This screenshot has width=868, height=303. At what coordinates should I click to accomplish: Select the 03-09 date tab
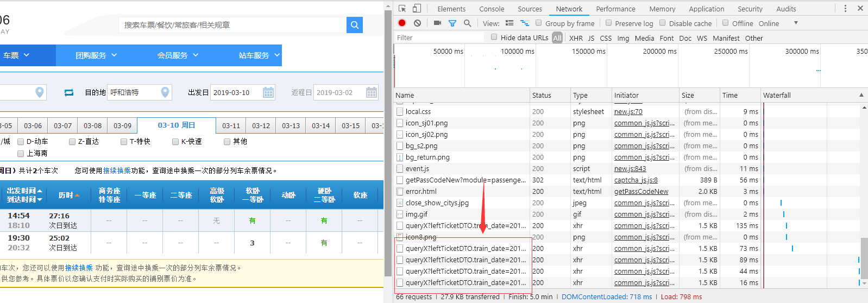click(122, 125)
